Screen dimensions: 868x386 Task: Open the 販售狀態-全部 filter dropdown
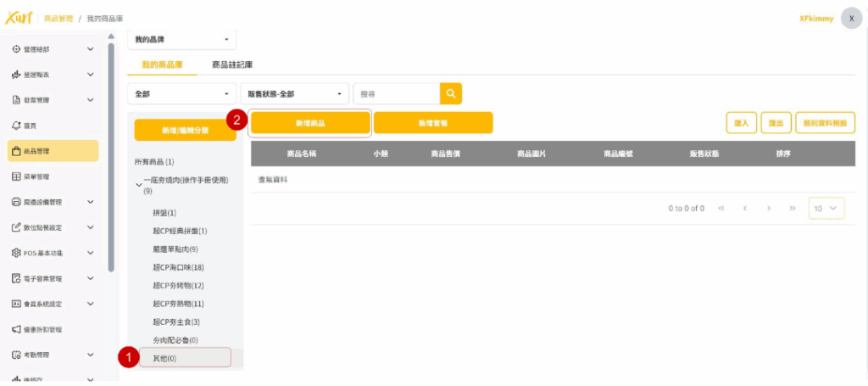pos(295,93)
